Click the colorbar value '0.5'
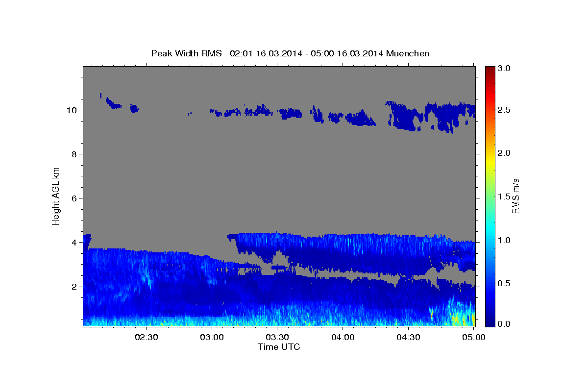 [505, 283]
